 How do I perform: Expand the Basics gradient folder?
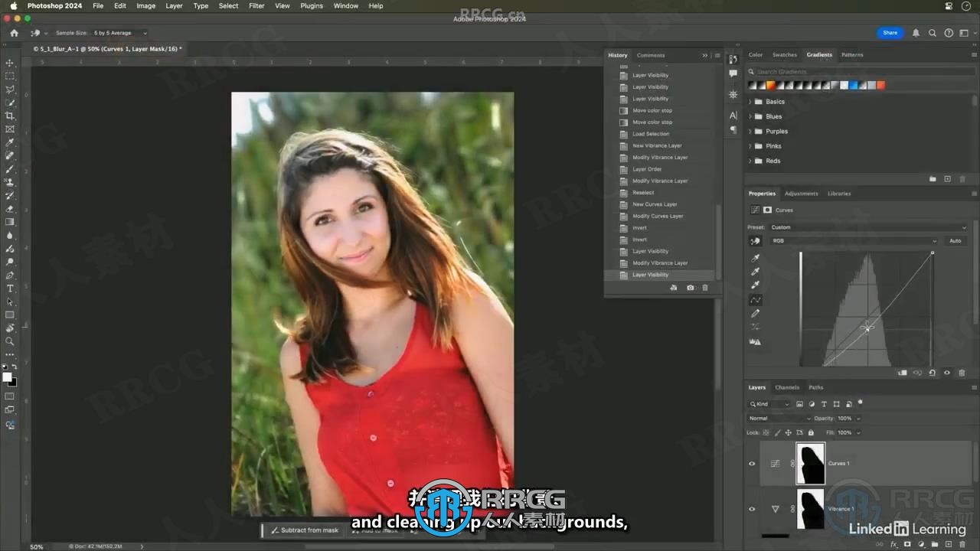(x=750, y=102)
